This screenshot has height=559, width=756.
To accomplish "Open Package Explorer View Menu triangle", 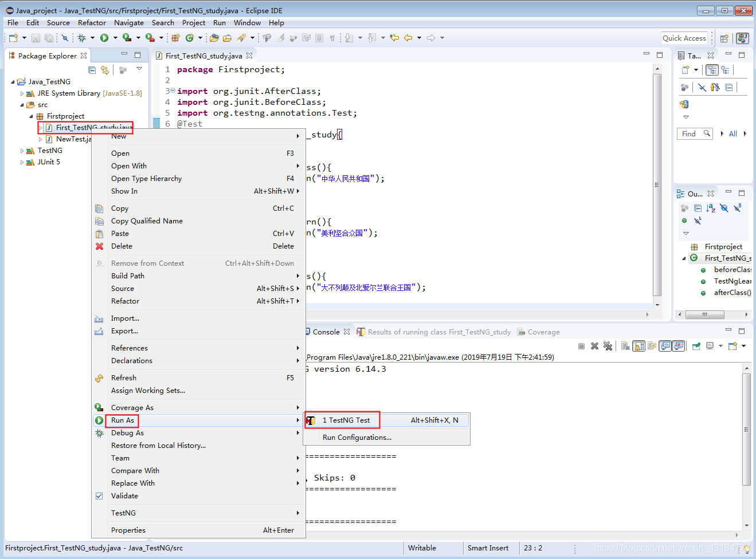I will 139,69.
